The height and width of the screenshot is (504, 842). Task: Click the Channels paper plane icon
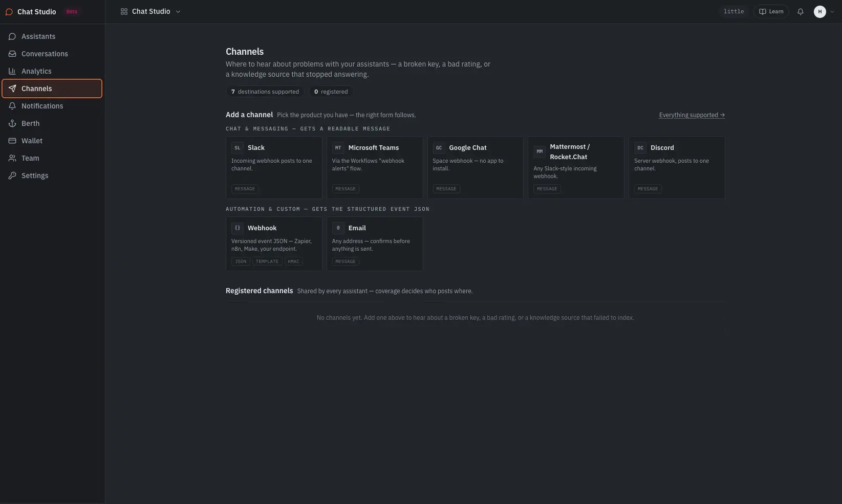(x=12, y=89)
